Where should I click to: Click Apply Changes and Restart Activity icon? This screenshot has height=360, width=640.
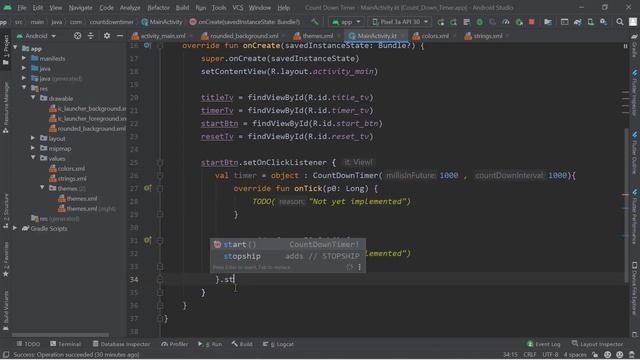[453, 22]
